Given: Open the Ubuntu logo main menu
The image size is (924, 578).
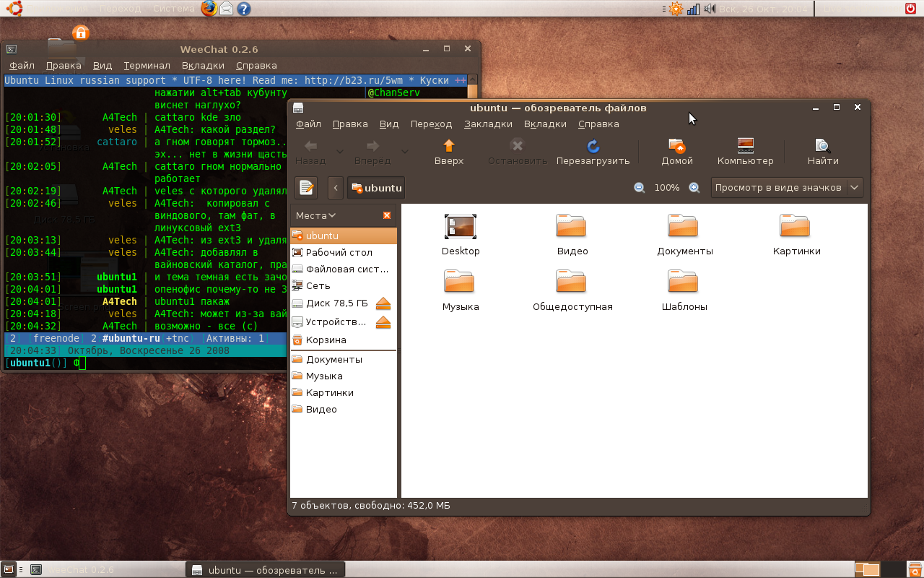Looking at the screenshot, I should click(x=14, y=8).
